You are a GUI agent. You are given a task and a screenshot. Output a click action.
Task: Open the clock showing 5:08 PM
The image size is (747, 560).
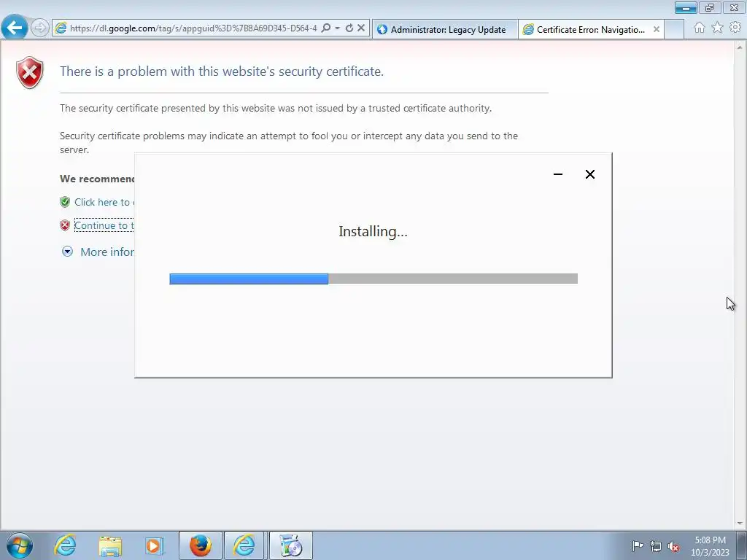click(x=710, y=546)
